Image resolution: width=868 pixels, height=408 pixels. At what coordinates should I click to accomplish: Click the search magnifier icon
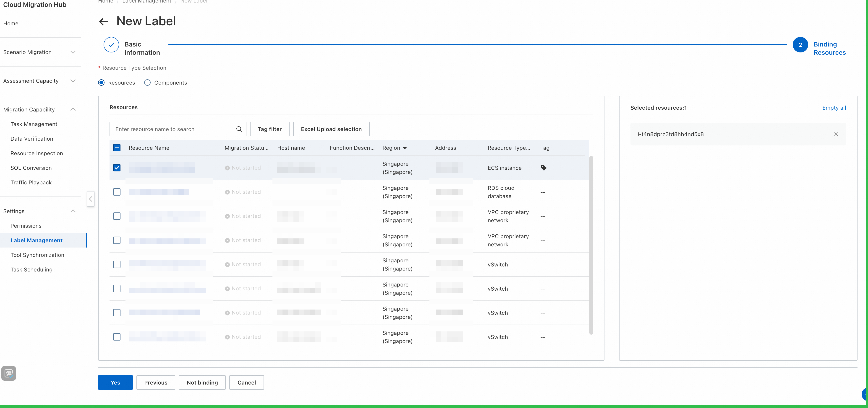click(x=239, y=129)
